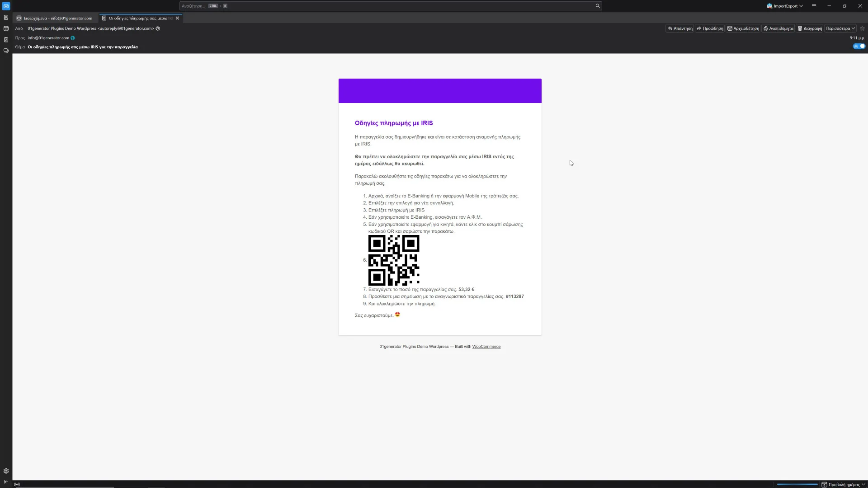
Task: Open the Calendar sidebar icon
Action: point(6,28)
